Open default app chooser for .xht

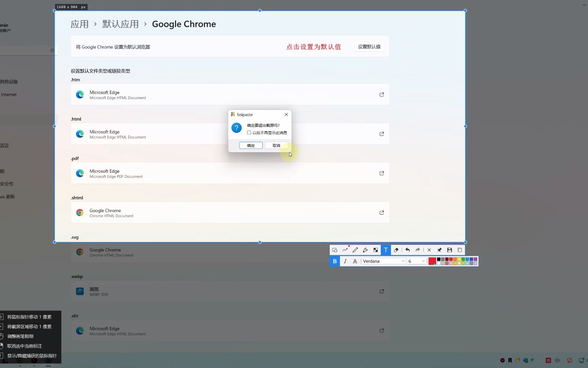pyautogui.click(x=382, y=331)
